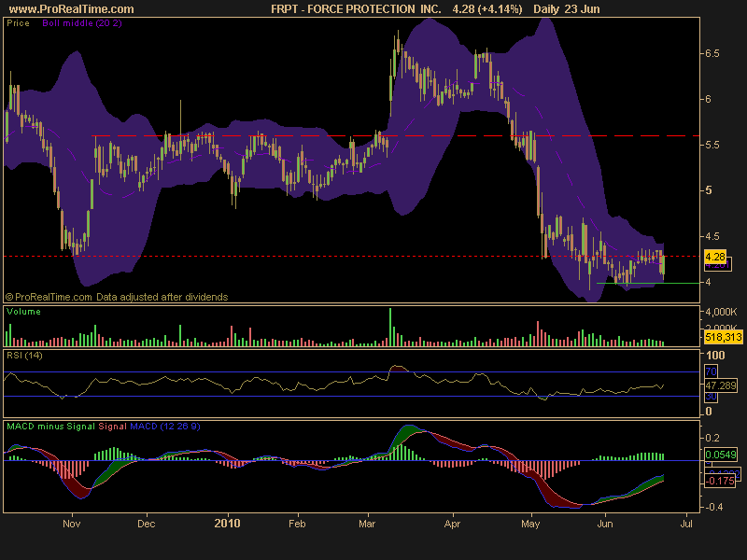Click the 4,000K volume axis label

point(721,312)
